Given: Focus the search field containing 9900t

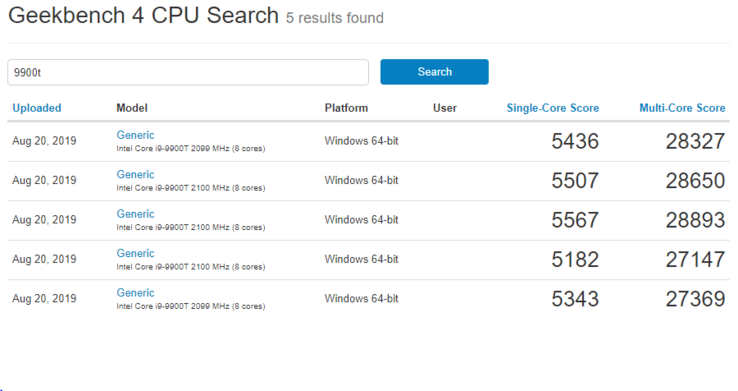Looking at the screenshot, I should (188, 72).
